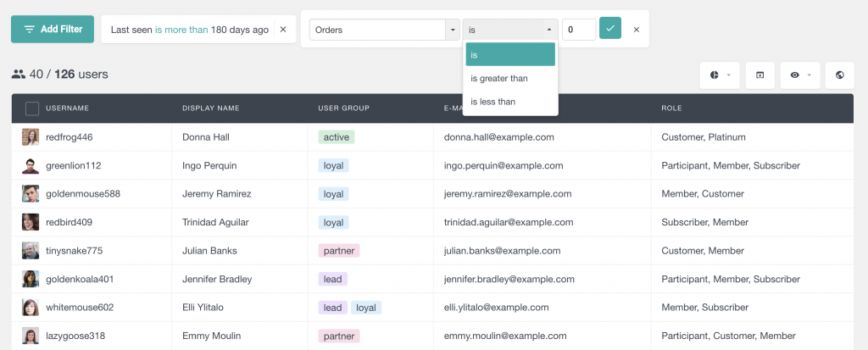Viewport: 868px width, 350px height.
Task: Open the eye visibility columns menu
Action: (800, 75)
